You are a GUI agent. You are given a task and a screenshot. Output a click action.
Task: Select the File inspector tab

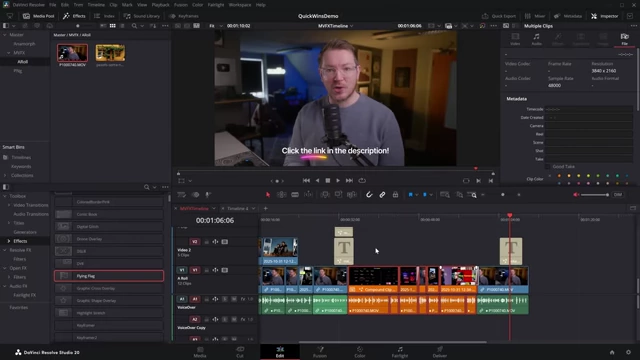coord(624,39)
